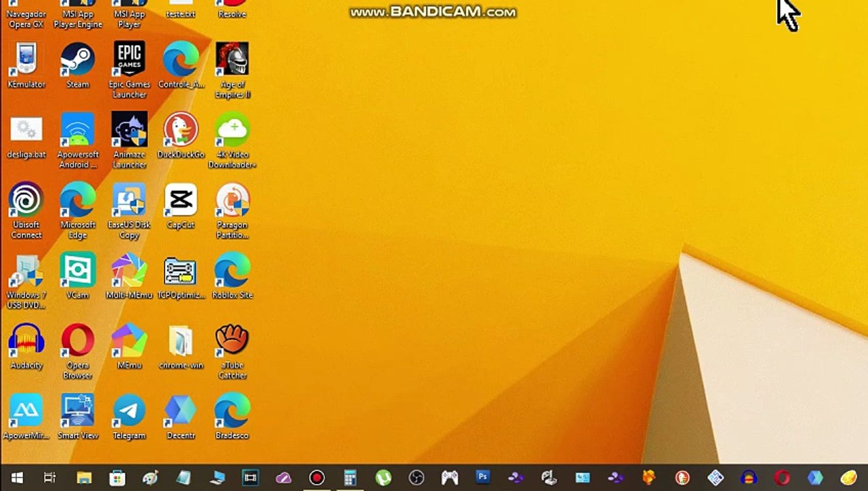Open the Opera Browser desktop shortcut
The height and width of the screenshot is (491, 868).
click(78, 352)
